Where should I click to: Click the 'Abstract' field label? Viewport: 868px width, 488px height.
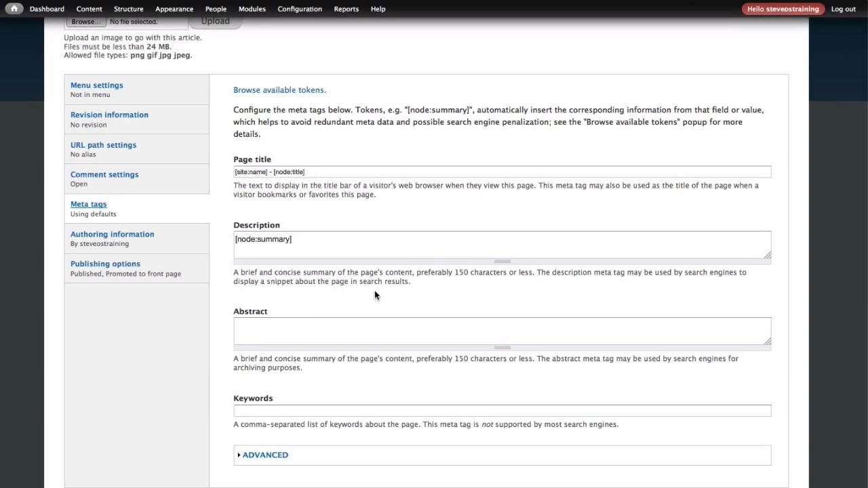click(250, 311)
